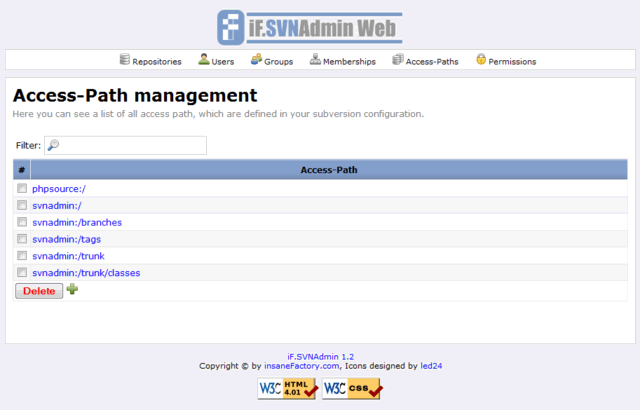This screenshot has width=640, height=410.
Task: Click the Memberships icon
Action: tap(315, 60)
